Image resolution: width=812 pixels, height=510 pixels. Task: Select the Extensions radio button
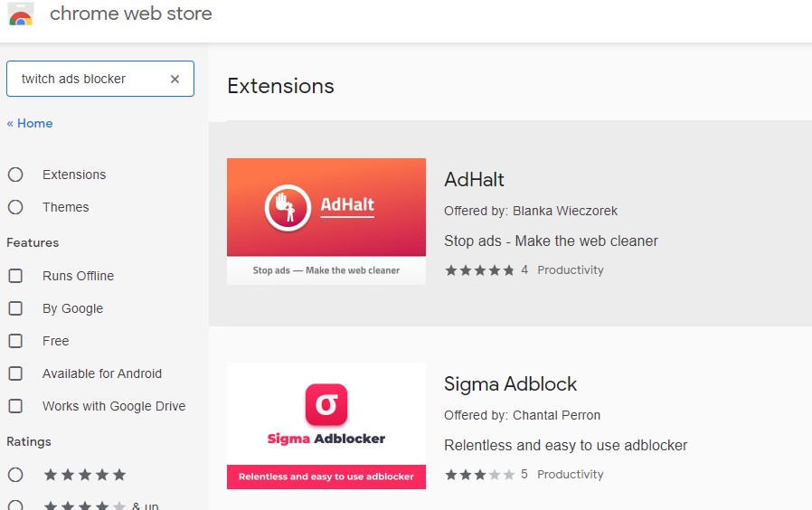click(15, 175)
